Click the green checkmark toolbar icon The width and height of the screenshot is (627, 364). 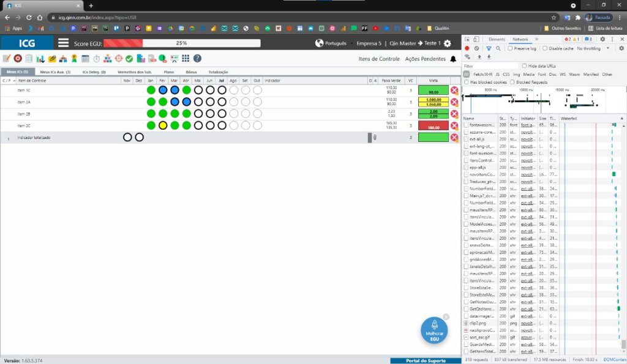129,59
